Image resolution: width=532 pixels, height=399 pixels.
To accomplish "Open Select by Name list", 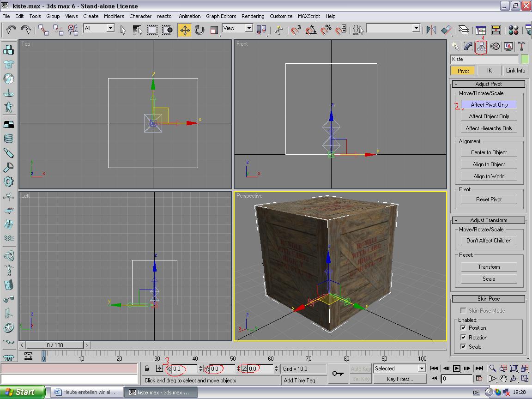I will [x=137, y=30].
